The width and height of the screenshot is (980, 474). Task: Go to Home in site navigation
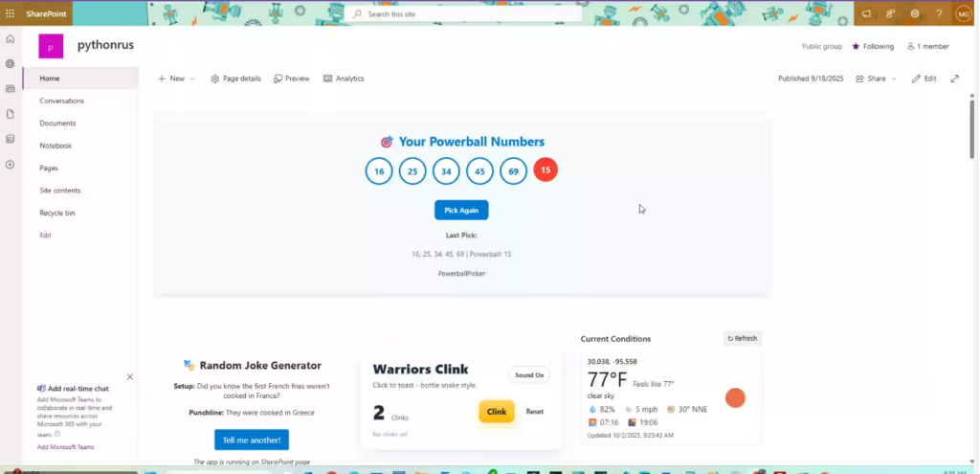pyautogui.click(x=80, y=79)
